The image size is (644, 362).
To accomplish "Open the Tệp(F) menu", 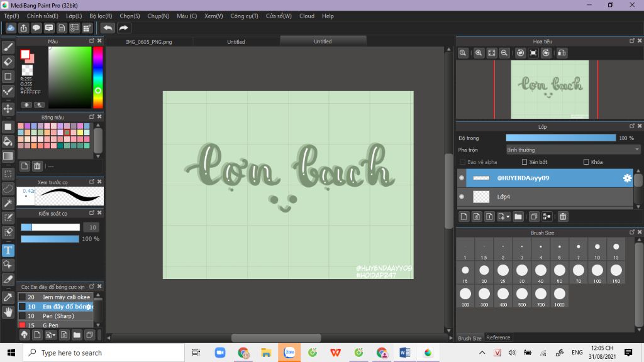I will pos(11,16).
